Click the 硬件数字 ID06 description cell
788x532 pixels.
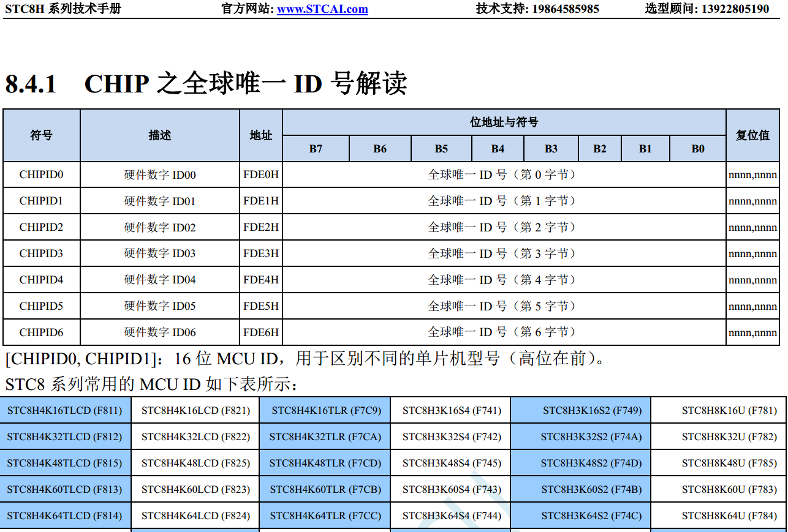[x=160, y=332]
